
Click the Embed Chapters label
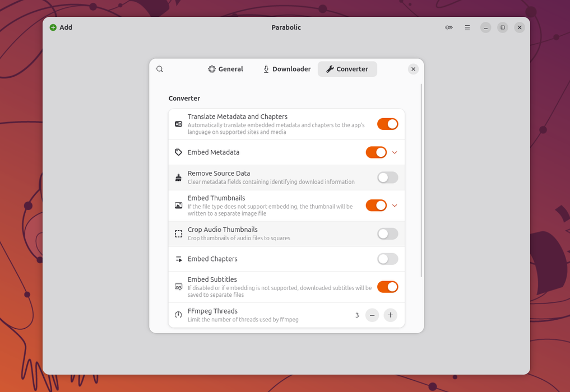[212, 259]
